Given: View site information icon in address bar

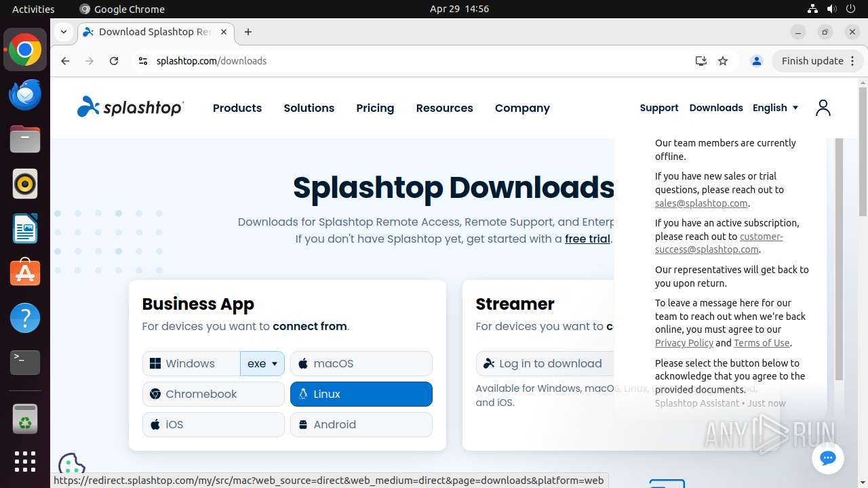Looking at the screenshot, I should 142,61.
